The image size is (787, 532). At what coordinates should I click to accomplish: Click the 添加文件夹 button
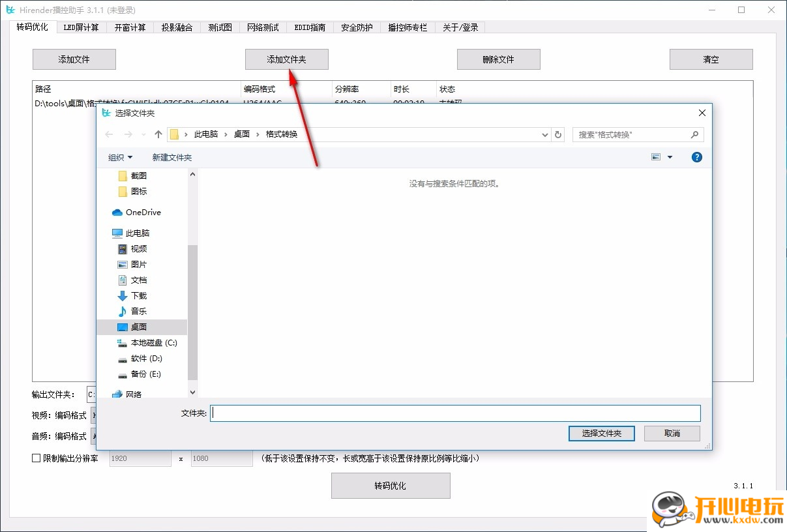tap(287, 59)
